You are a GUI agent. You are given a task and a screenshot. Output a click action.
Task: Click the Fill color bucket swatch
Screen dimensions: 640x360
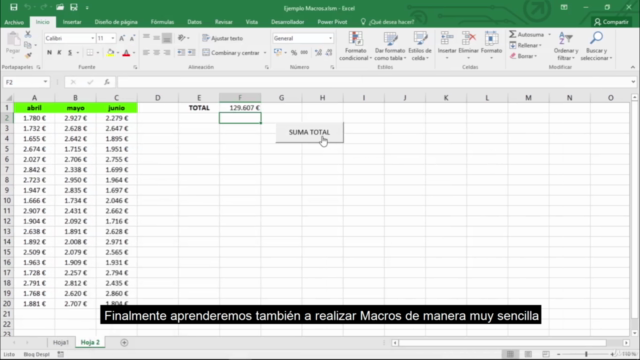110,53
